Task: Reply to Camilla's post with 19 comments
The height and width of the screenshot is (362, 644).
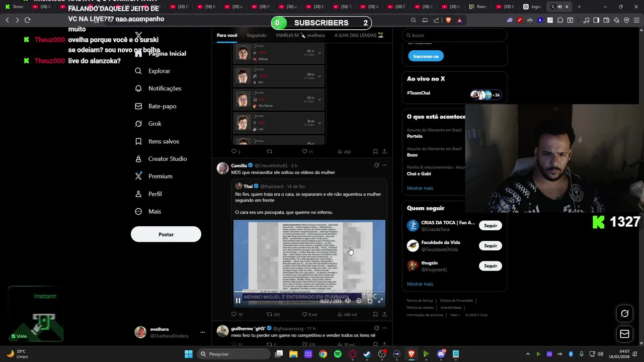Action: click(236, 314)
